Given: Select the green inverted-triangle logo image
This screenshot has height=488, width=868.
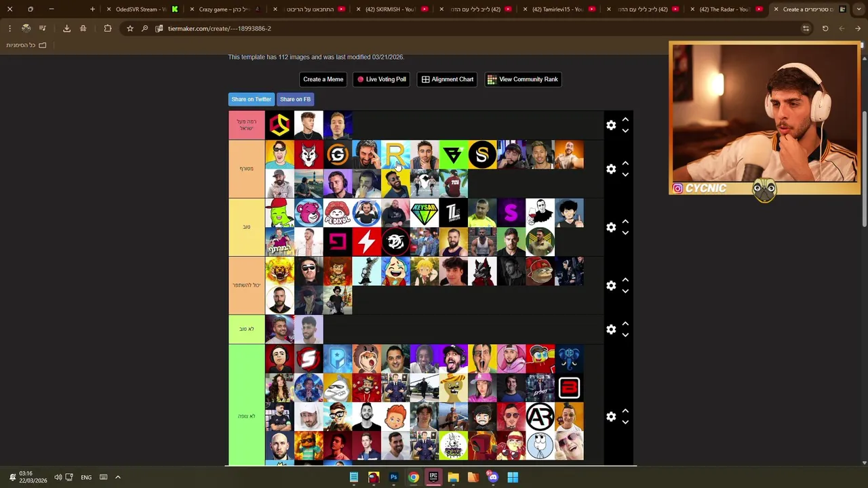Looking at the screenshot, I should point(454,155).
